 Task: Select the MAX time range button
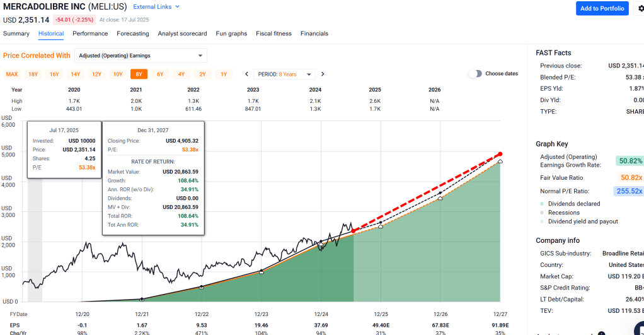[x=12, y=74]
